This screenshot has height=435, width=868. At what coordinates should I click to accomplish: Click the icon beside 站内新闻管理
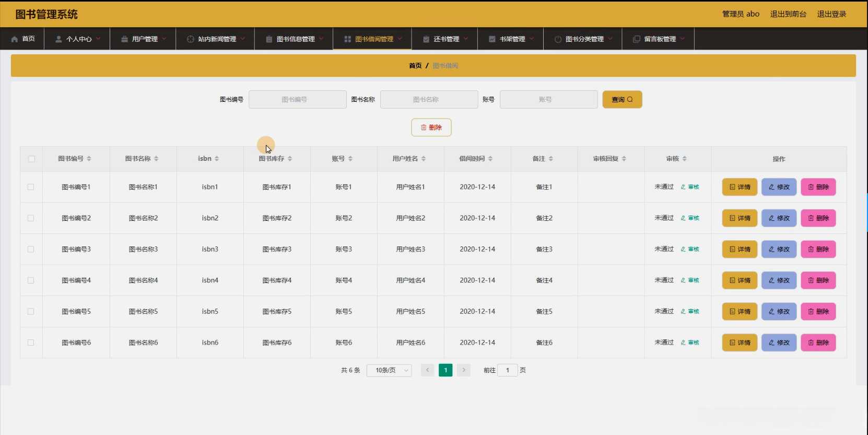tap(190, 39)
